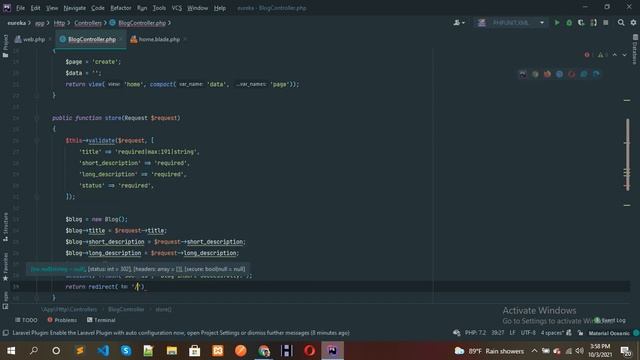The image size is (640, 360).
Task: Open Visual Studio Code from the taskbar
Action: coord(103,351)
